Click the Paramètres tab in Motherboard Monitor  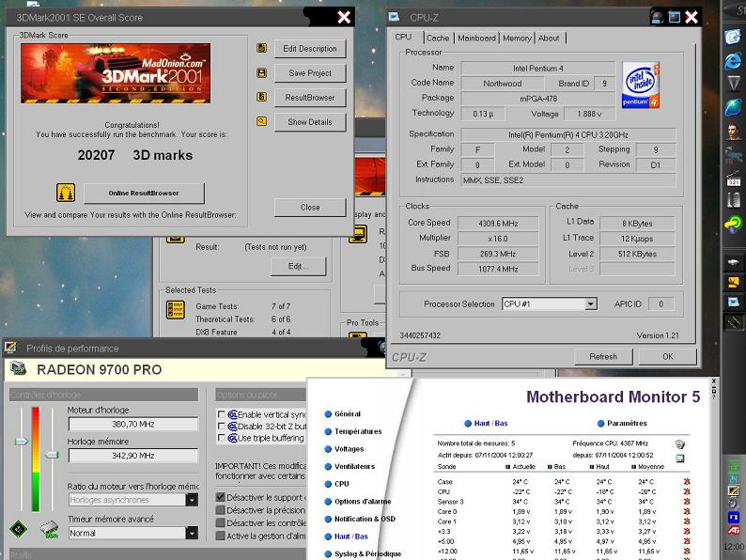[622, 423]
